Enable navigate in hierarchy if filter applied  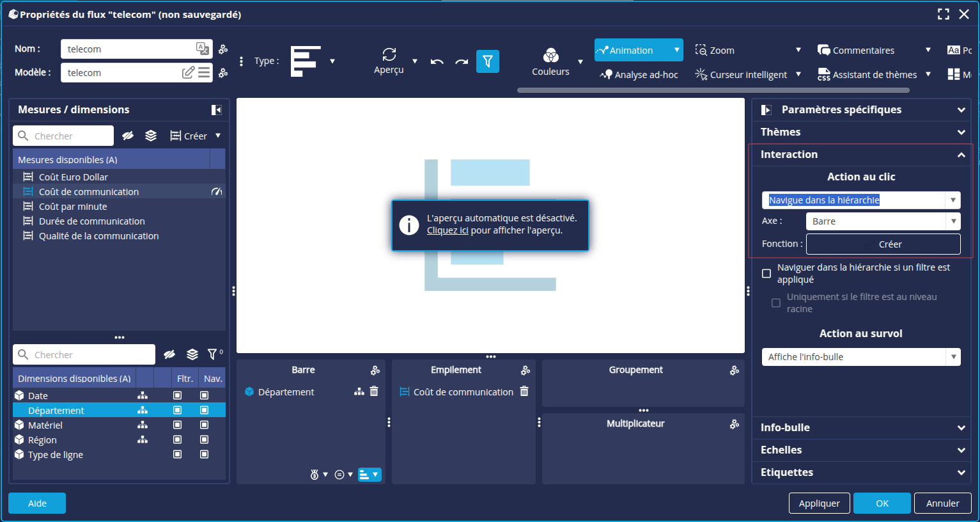coord(766,274)
